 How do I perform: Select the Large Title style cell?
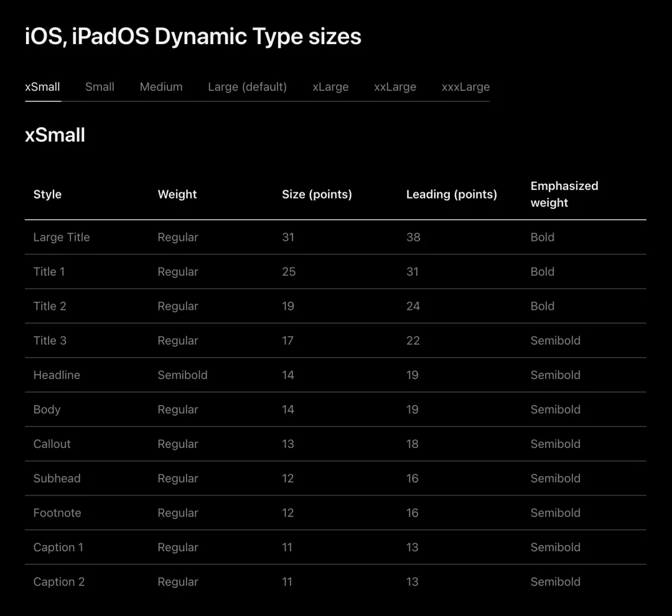[62, 237]
